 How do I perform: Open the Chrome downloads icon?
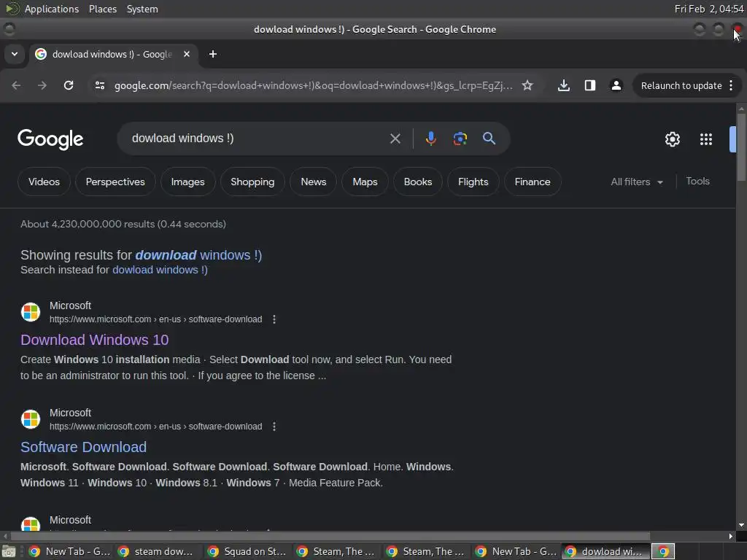pos(564,85)
